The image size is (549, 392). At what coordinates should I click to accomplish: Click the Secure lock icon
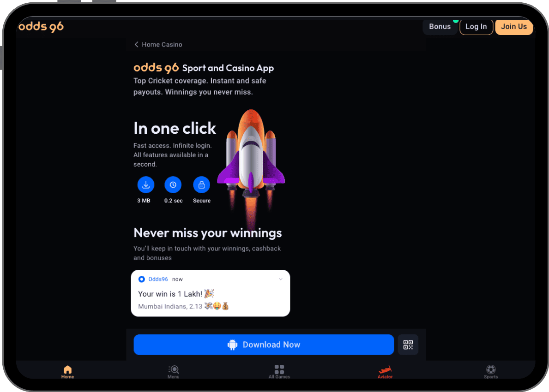(201, 185)
